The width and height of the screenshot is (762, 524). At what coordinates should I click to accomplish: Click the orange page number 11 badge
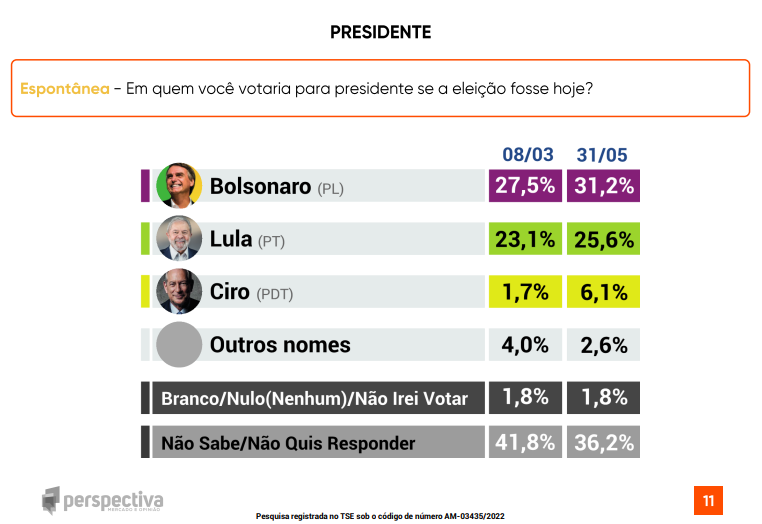[708, 500]
